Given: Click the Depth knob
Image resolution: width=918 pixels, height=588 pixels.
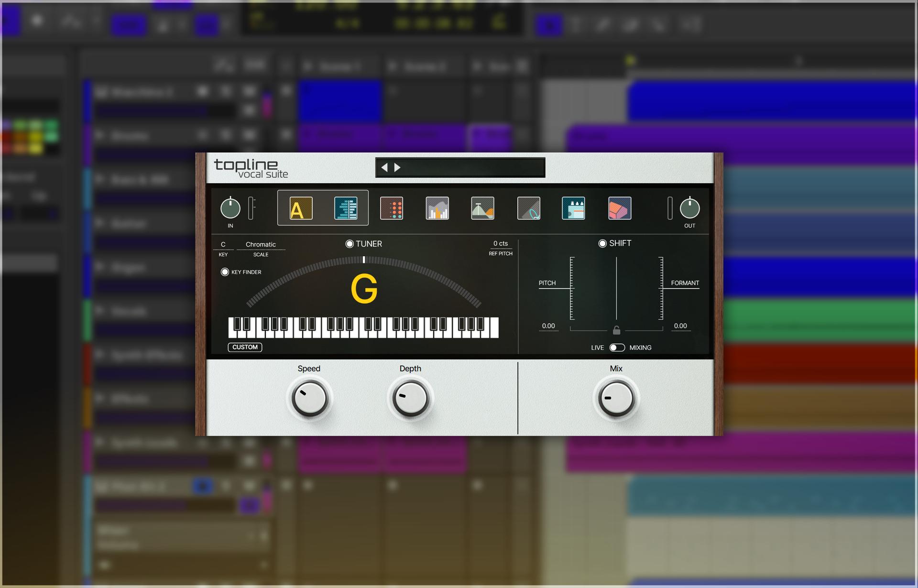Looking at the screenshot, I should coord(410,398).
